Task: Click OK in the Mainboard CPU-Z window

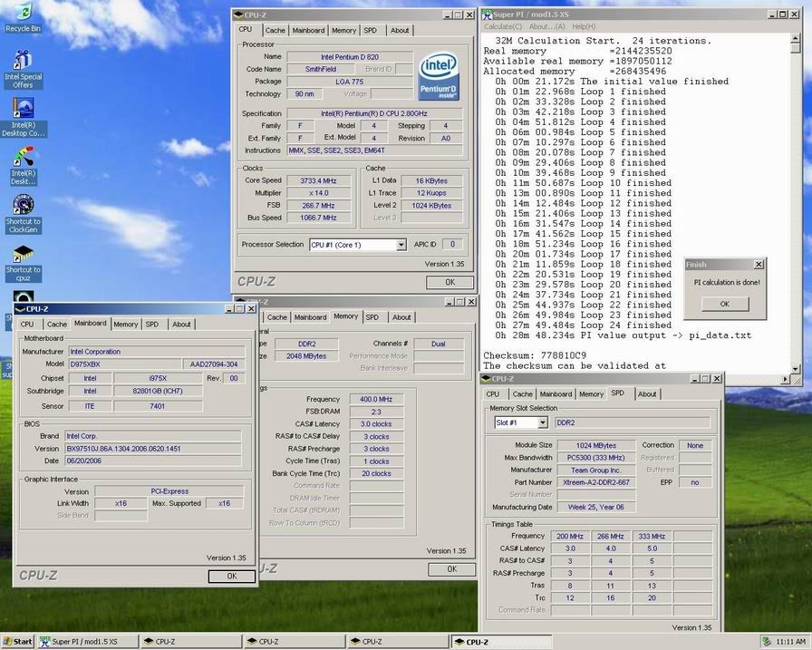Action: [x=231, y=576]
